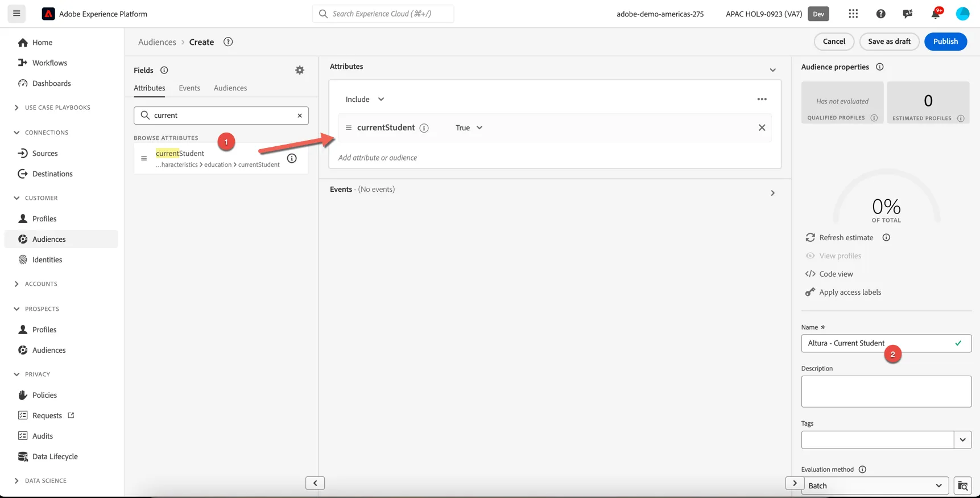
Task: Expand the Events section
Action: 772,193
